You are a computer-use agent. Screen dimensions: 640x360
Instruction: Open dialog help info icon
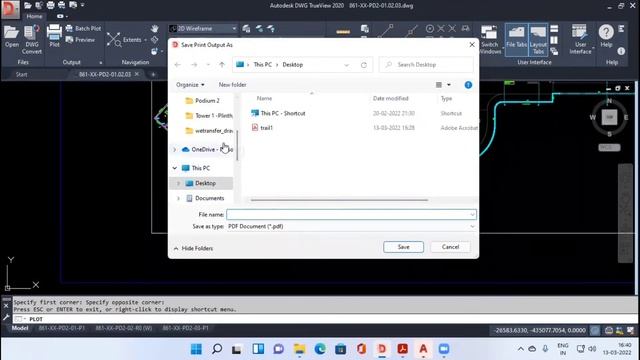468,84
